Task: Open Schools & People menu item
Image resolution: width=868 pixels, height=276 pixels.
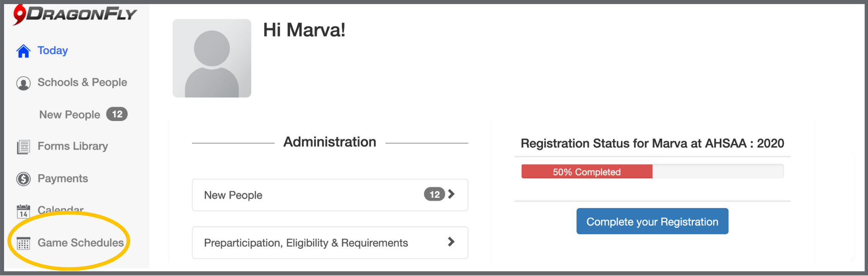Action: pos(82,83)
